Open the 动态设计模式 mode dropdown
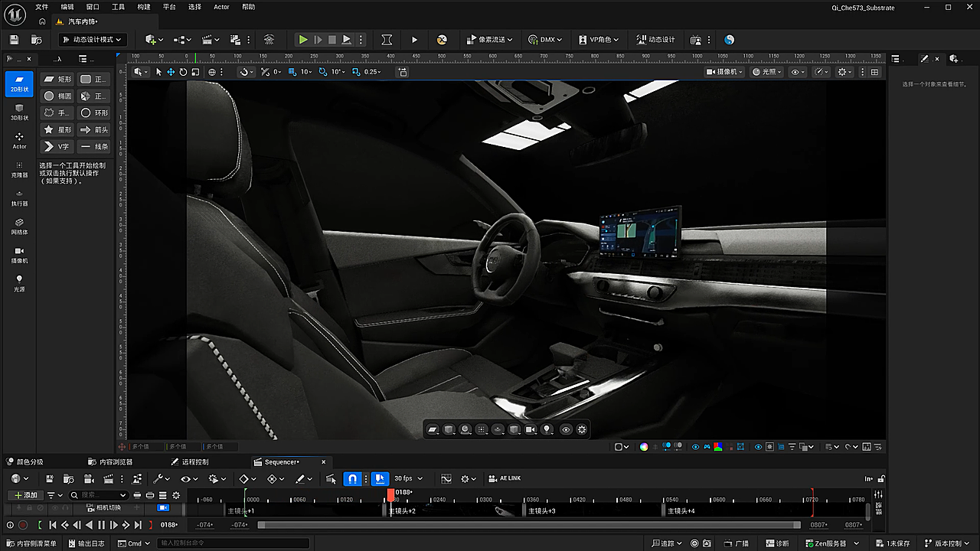The image size is (980, 551). (x=91, y=40)
